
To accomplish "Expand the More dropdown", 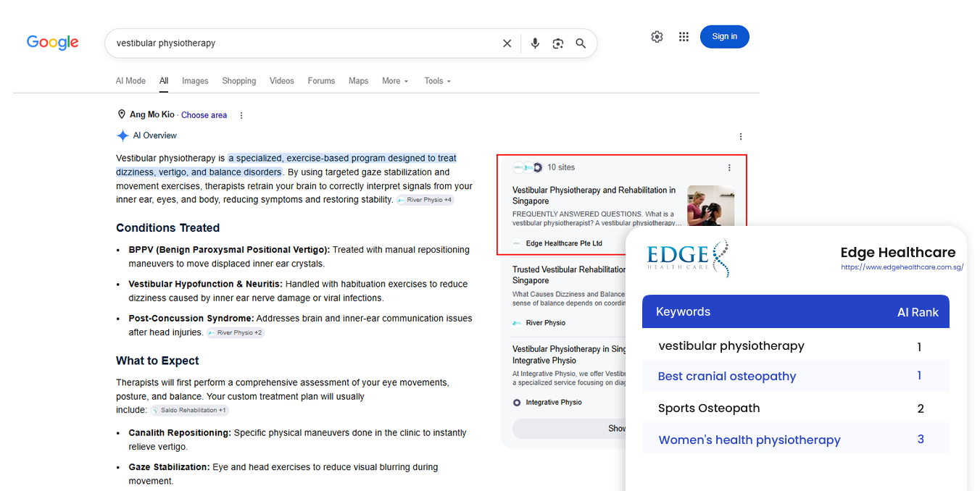I will (395, 81).
